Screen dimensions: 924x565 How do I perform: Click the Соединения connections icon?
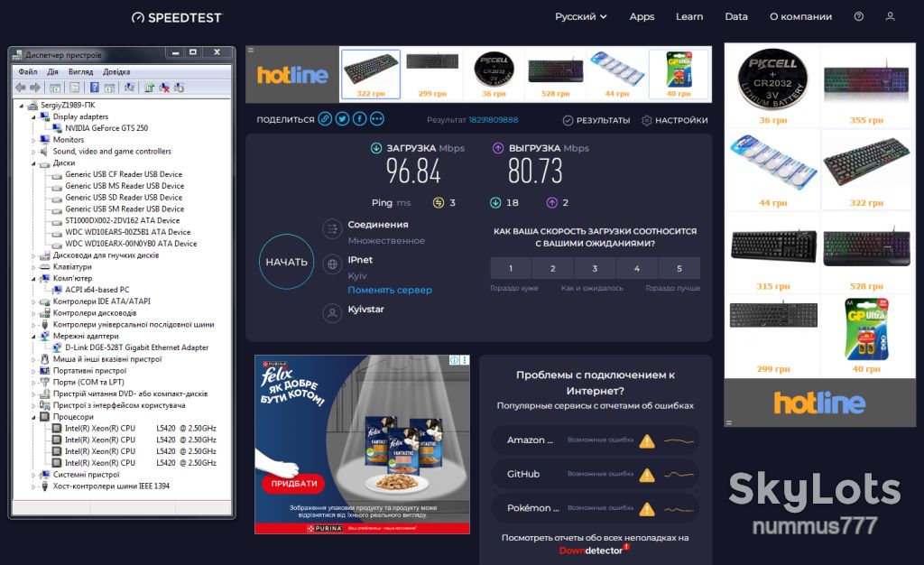332,228
